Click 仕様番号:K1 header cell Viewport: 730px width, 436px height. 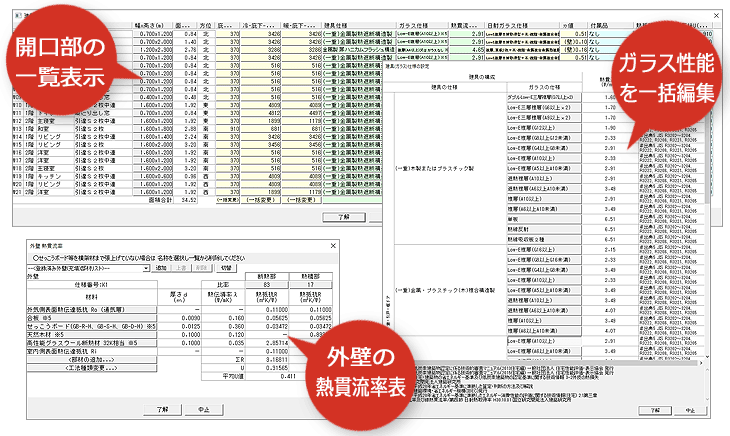pos(92,284)
